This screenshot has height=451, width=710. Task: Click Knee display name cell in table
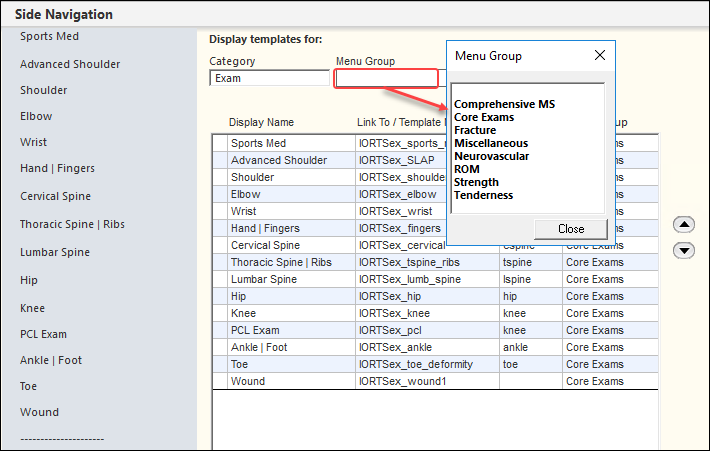[292, 313]
